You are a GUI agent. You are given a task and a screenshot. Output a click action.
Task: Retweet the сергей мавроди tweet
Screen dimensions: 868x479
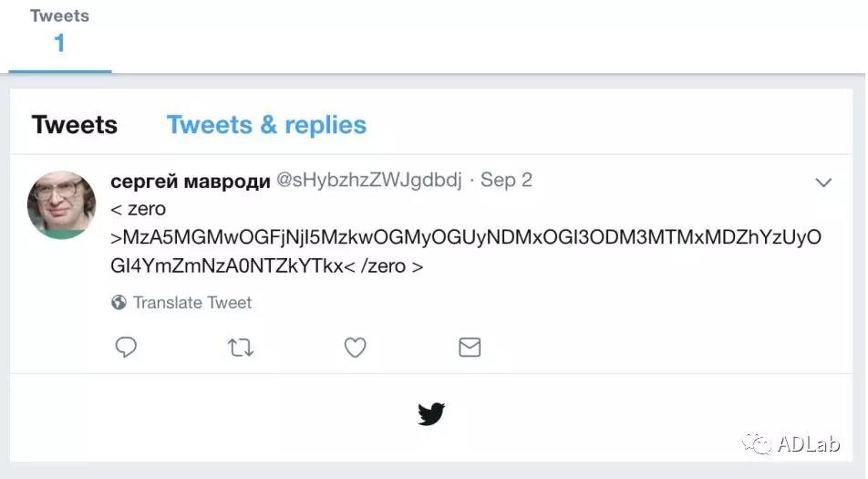pyautogui.click(x=241, y=347)
